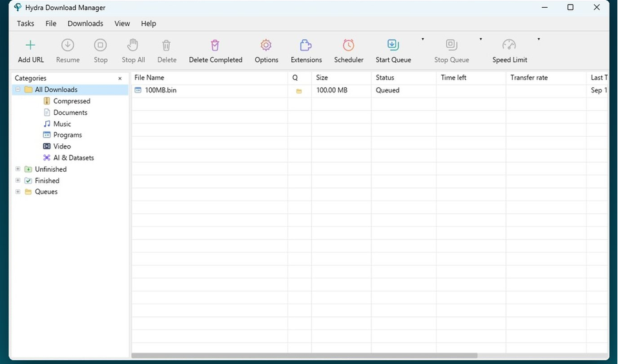The height and width of the screenshot is (364, 618).
Task: Click the All Downloads folder icon
Action: click(x=28, y=90)
